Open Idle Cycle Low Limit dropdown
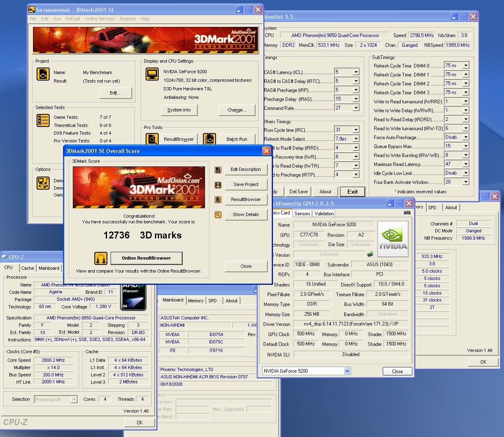The height and width of the screenshot is (437, 504). pos(466,173)
